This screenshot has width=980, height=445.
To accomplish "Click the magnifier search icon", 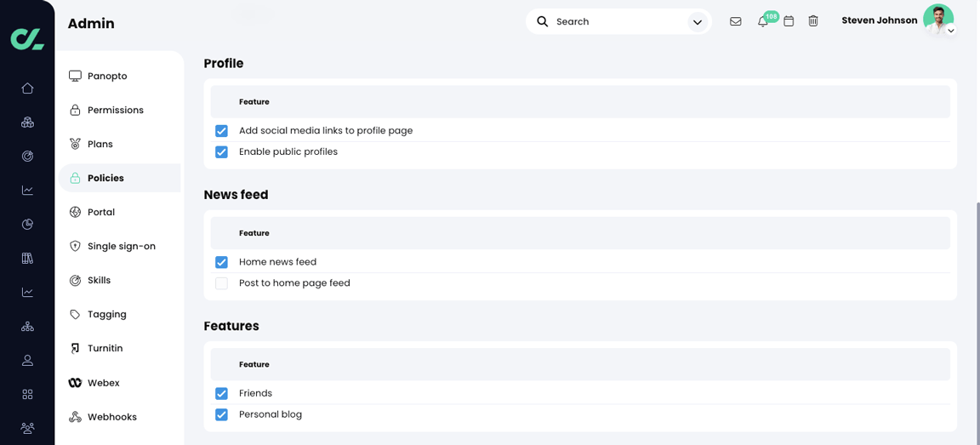I will click(x=543, y=21).
